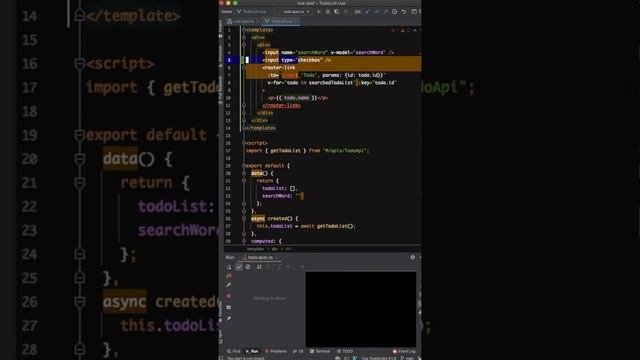Stop the run with red stop icon
The width and height of the screenshot is (640, 360).
point(229,296)
